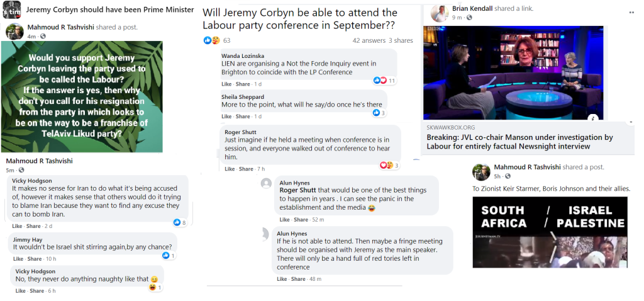Click the 3 shares link

(x=401, y=41)
